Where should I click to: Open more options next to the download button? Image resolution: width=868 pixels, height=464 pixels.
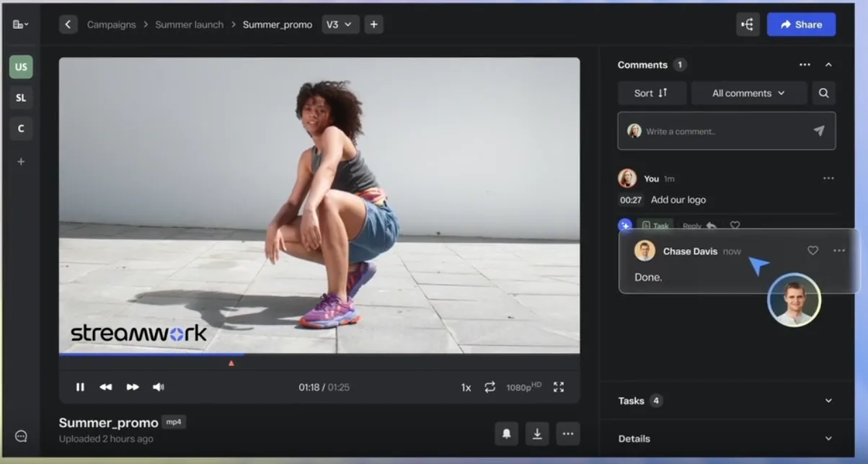tap(568, 434)
